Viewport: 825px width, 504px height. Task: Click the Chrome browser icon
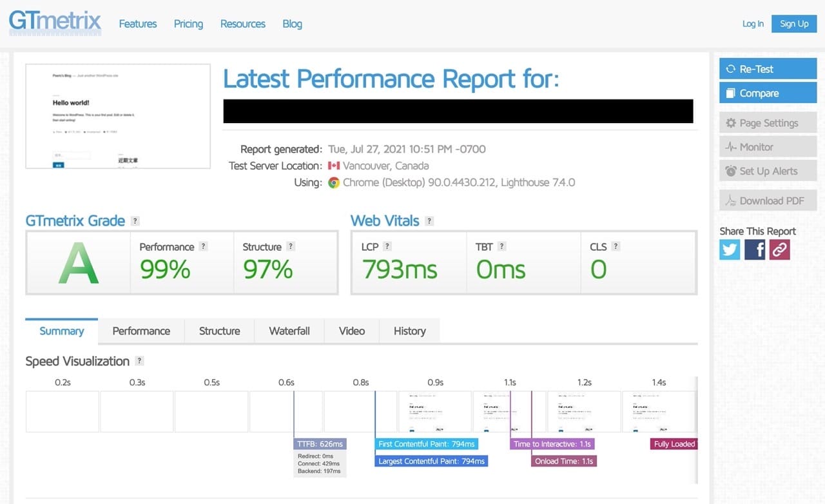[334, 182]
